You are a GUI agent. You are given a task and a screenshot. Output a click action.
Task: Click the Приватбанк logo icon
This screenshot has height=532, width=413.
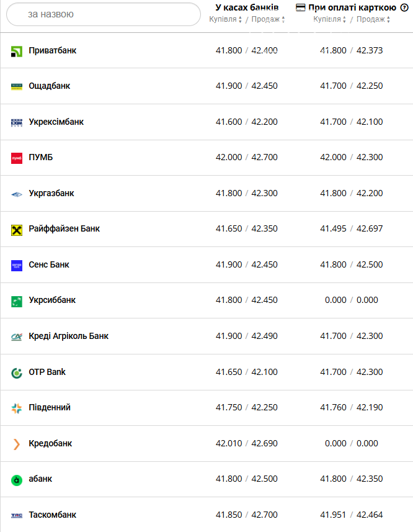pos(17,51)
